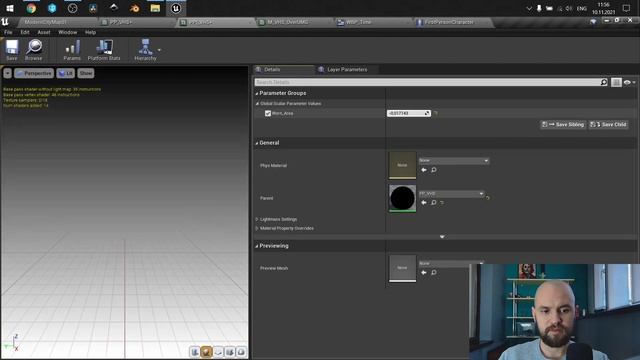Uncheck the scalar parameter override checkbox
This screenshot has height=360, width=640.
point(268,113)
